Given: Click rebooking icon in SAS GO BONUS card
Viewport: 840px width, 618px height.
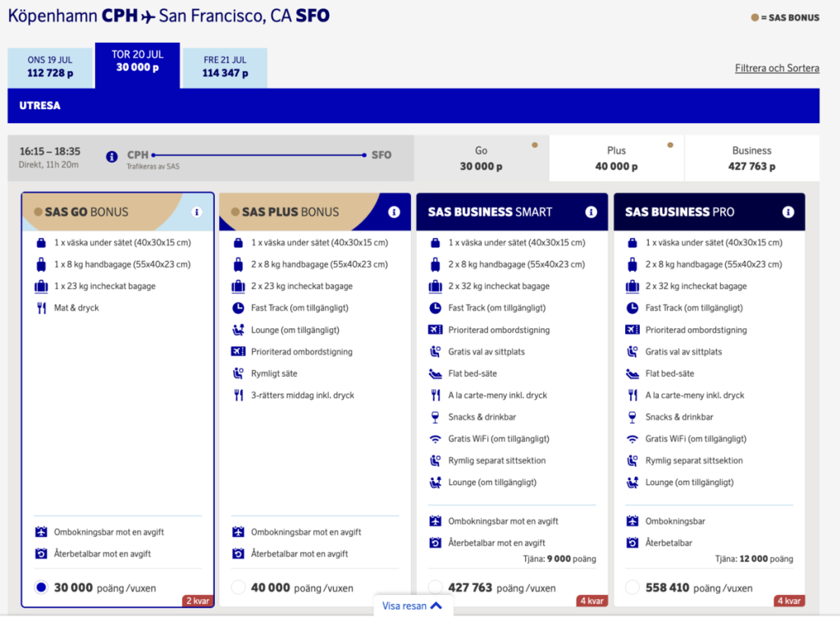Looking at the screenshot, I should click(x=41, y=533).
